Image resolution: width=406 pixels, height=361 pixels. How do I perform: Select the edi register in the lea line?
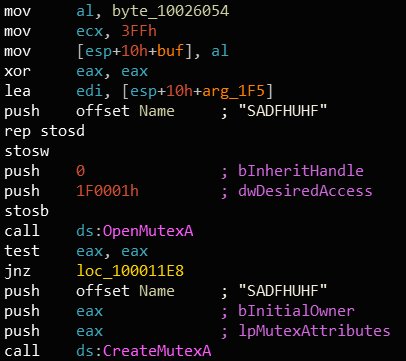90,91
